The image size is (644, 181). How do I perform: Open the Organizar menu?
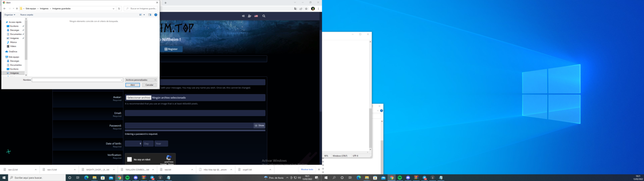10,15
